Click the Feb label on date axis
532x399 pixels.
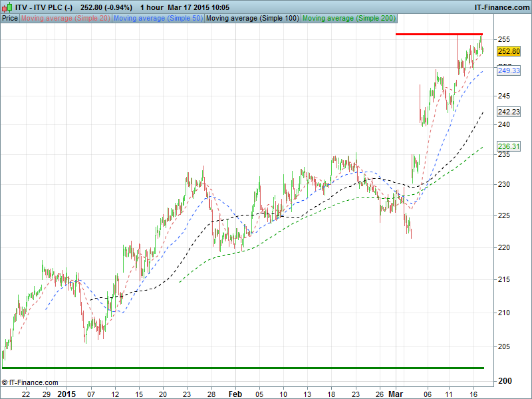pyautogui.click(x=235, y=393)
